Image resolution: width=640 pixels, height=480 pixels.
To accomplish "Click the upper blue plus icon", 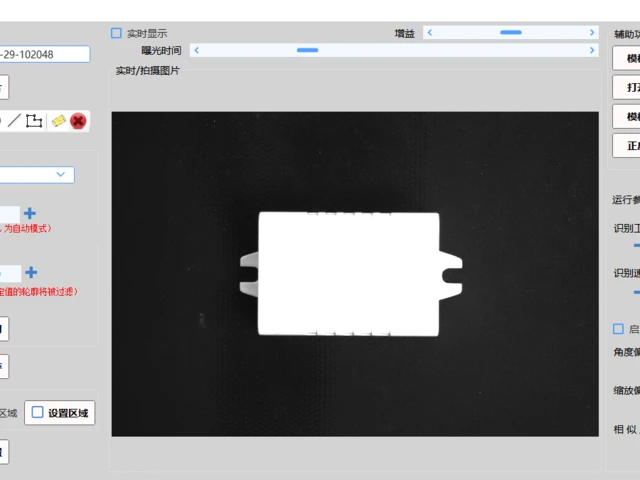I will tap(29, 213).
